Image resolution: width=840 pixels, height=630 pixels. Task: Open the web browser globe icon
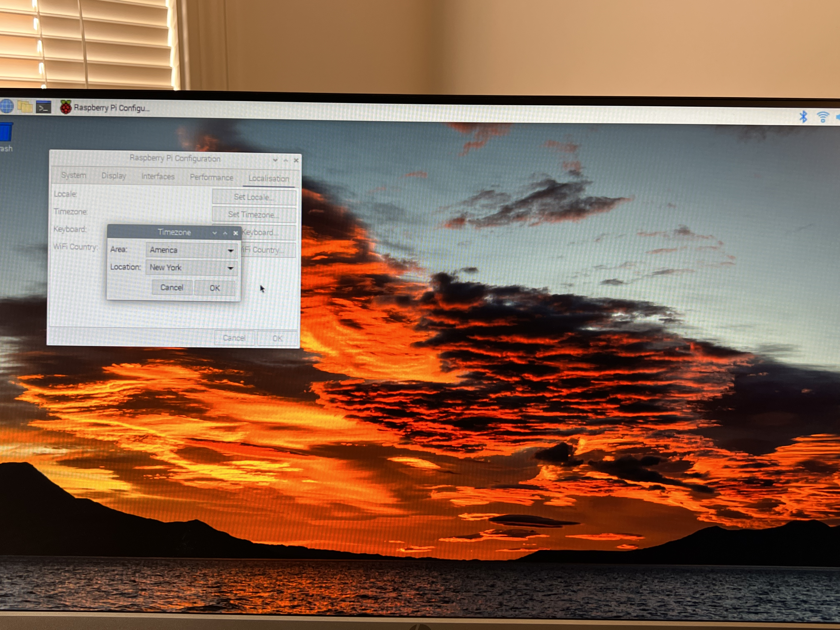pyautogui.click(x=6, y=106)
